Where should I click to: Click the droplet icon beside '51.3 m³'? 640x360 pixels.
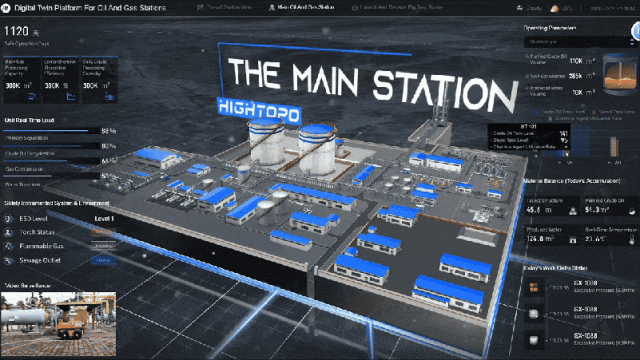point(632,211)
